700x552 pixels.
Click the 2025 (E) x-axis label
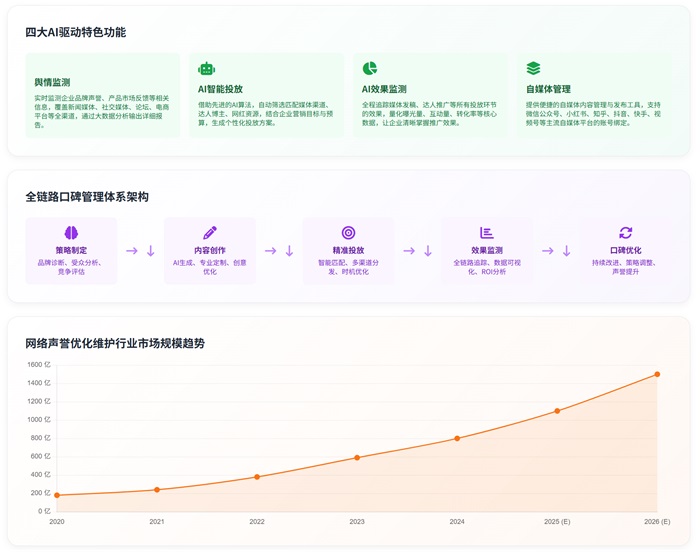[557, 522]
